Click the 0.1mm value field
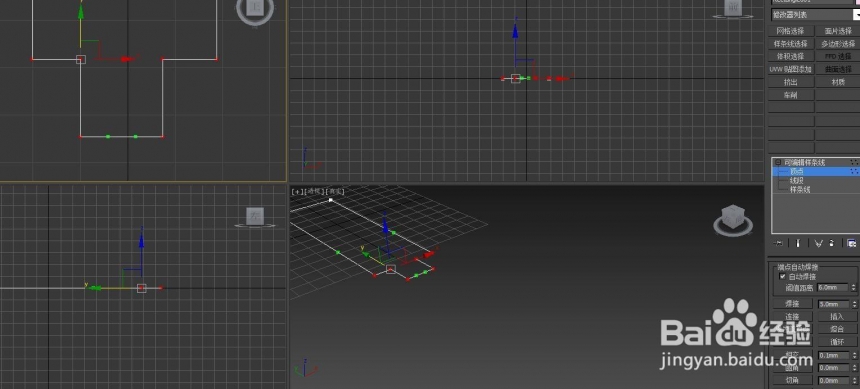This screenshot has height=389, width=860. coord(833,355)
